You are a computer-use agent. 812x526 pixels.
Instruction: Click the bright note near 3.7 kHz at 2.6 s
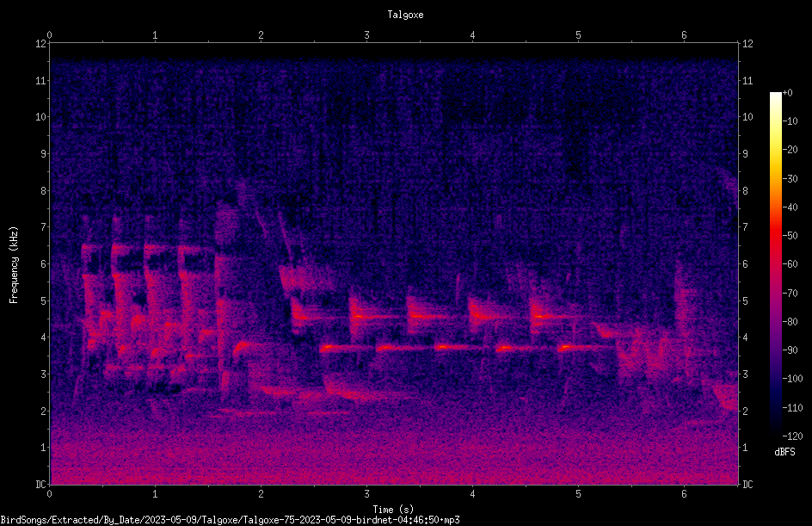pyautogui.click(x=329, y=347)
